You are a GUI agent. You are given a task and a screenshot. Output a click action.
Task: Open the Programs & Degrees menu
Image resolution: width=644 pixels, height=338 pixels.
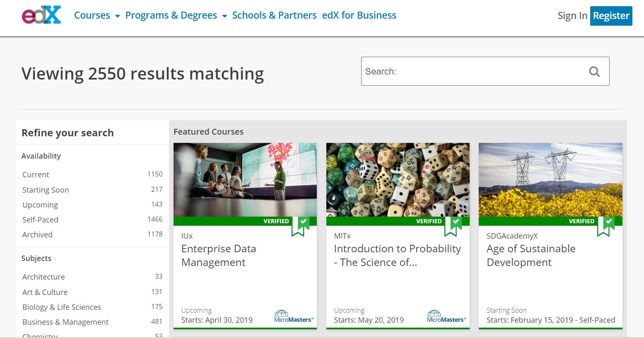(171, 15)
